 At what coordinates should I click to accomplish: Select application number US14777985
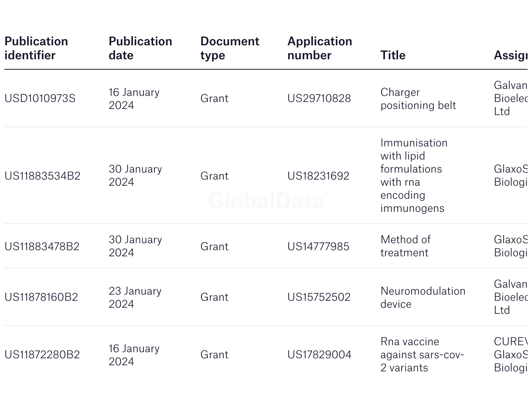click(318, 247)
